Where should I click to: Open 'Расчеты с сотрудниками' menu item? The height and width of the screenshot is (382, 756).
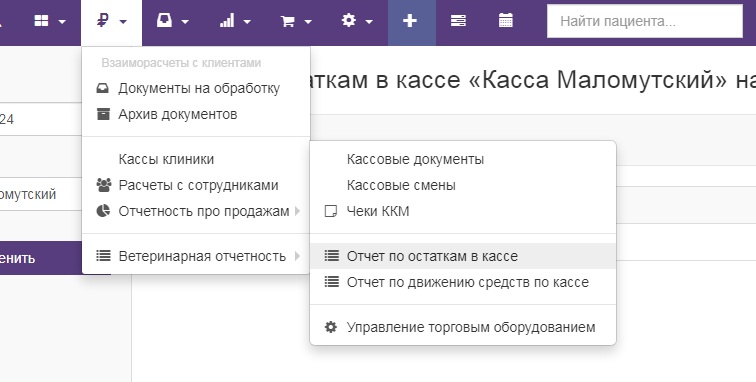point(196,186)
